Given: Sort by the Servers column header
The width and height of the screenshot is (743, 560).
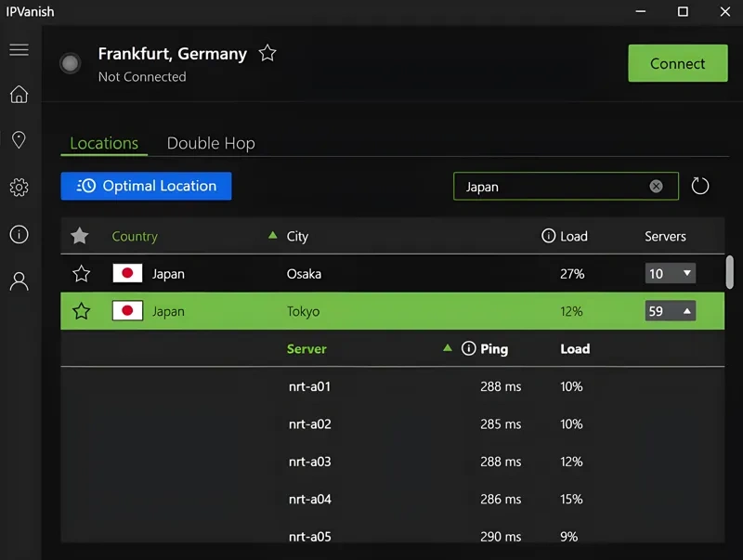Looking at the screenshot, I should (665, 236).
